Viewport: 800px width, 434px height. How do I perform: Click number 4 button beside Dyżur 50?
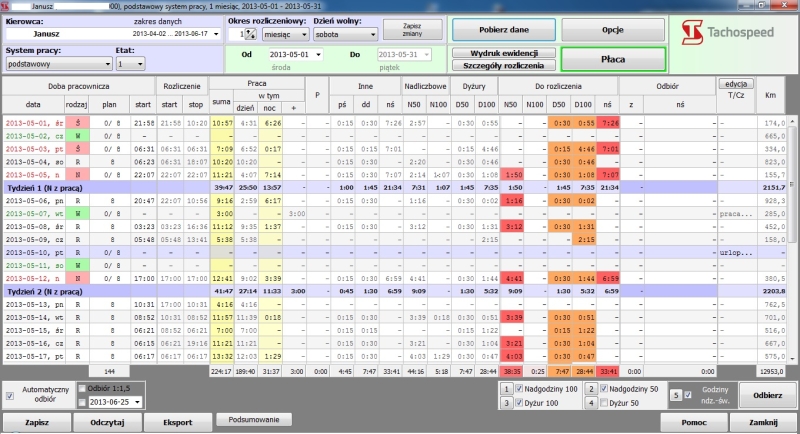[591, 403]
